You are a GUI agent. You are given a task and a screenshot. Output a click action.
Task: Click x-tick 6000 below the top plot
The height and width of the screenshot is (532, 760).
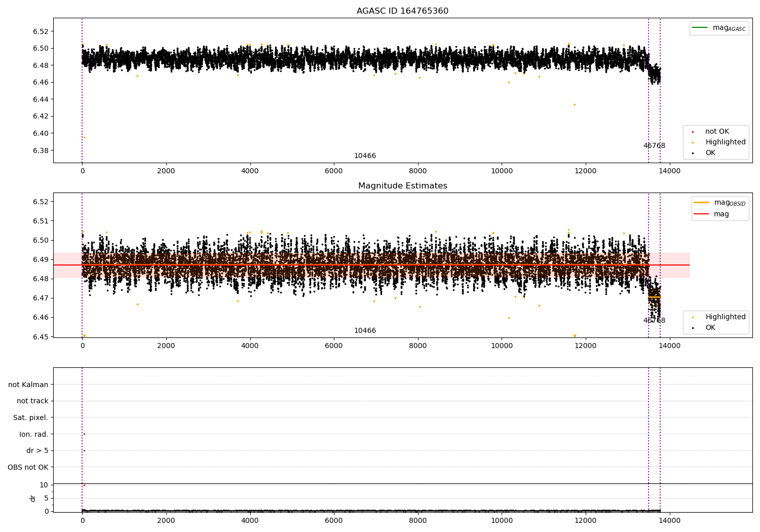(x=334, y=171)
